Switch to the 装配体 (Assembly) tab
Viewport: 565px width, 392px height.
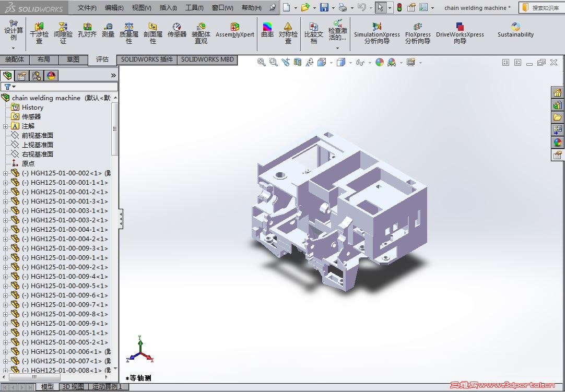[15, 60]
